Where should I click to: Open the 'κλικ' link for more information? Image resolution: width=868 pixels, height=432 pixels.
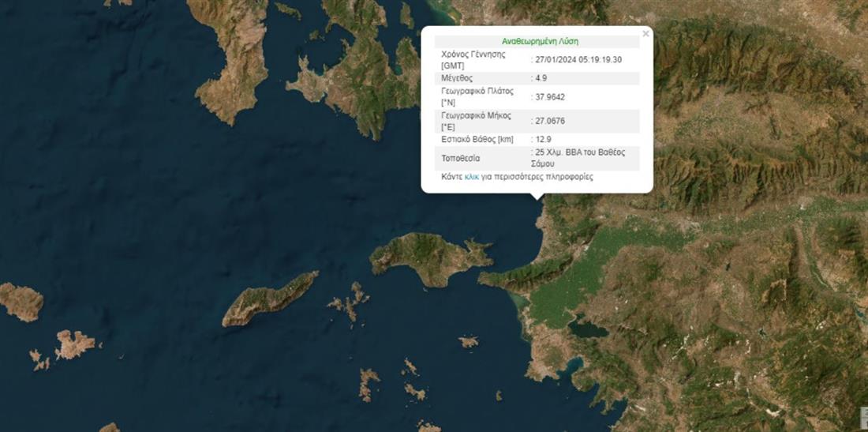coord(472,177)
